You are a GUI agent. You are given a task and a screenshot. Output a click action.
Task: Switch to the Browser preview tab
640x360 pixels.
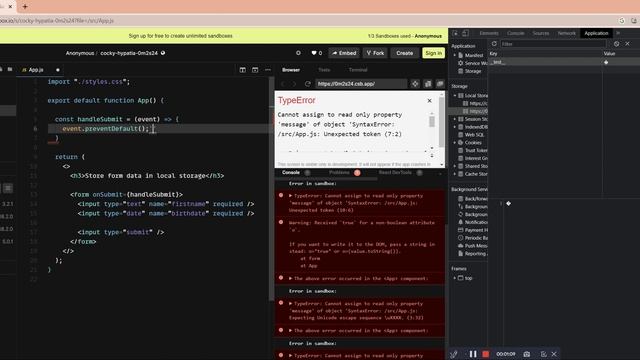pyautogui.click(x=291, y=70)
